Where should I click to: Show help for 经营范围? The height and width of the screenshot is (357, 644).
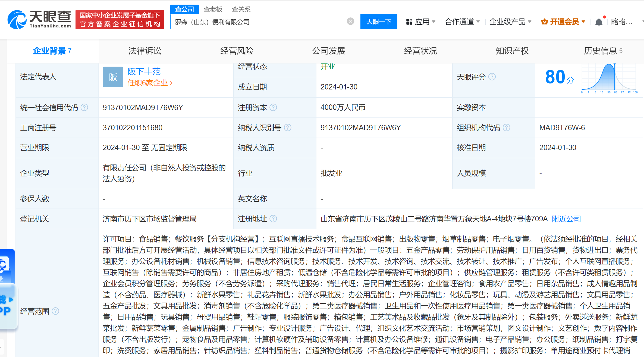(55, 311)
